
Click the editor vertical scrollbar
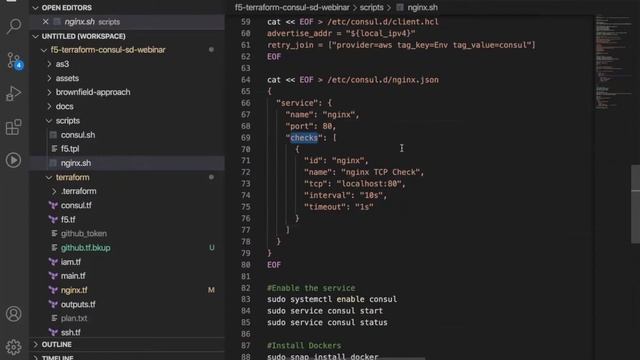pos(636,204)
